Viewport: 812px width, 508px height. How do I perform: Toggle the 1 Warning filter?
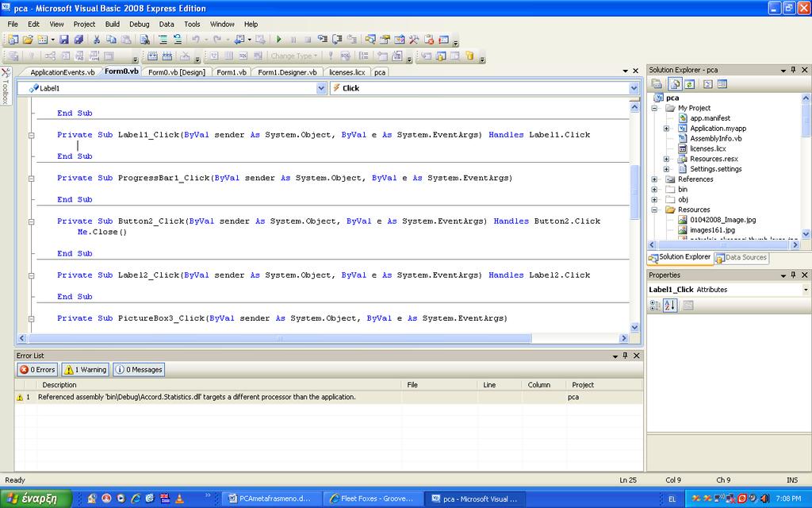86,370
